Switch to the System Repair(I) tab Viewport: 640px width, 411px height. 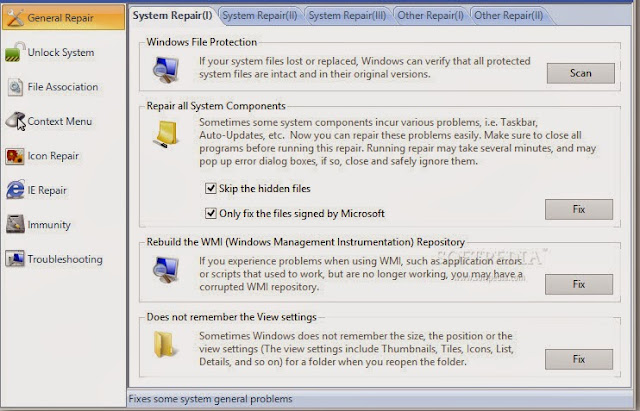[172, 16]
